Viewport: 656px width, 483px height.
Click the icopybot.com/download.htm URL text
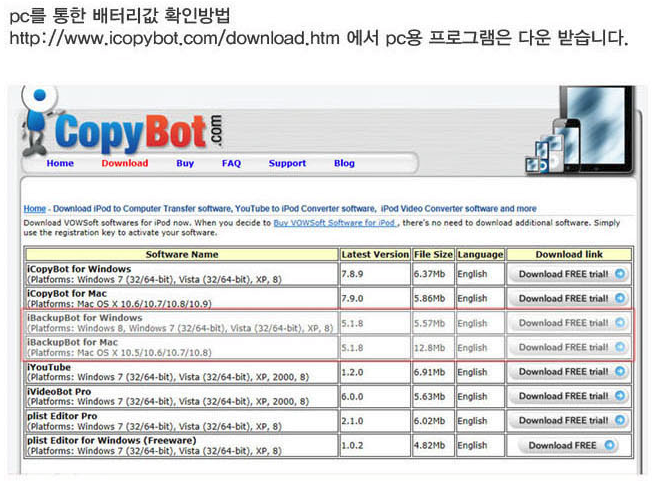click(174, 38)
